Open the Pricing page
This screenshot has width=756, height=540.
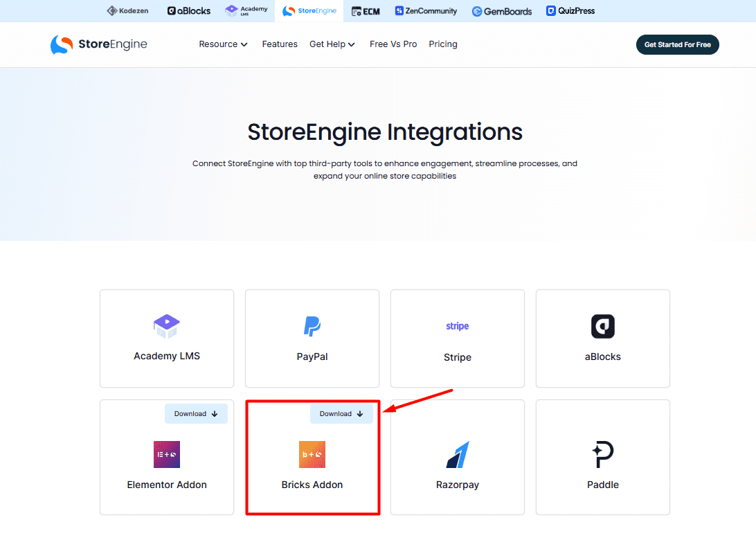[442, 44]
